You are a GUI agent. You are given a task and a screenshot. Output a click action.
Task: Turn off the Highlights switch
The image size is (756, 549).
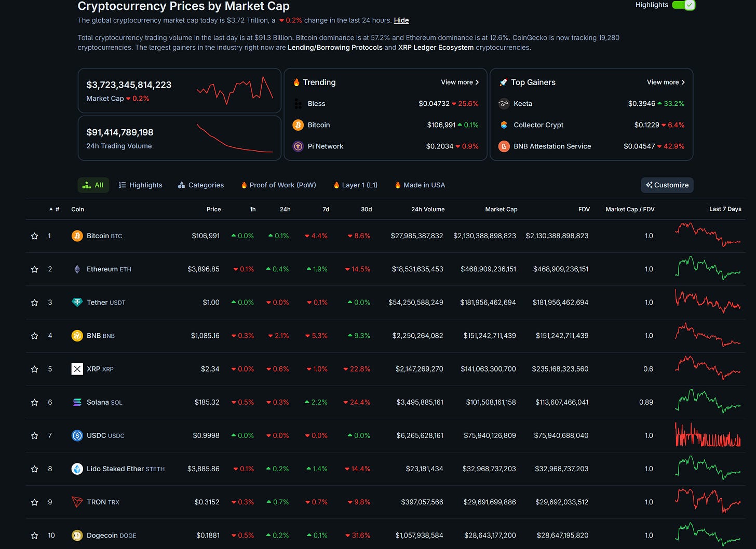(x=683, y=5)
